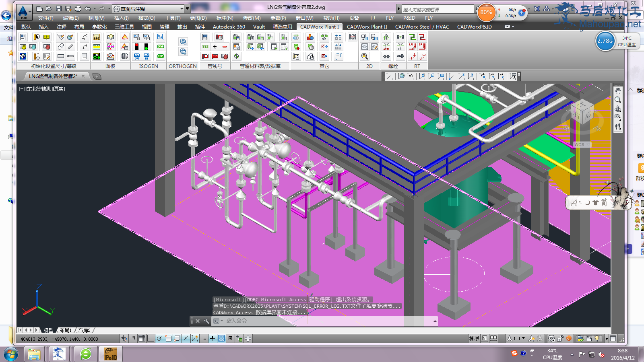Click the TOT bolt icon in 螺栓 panel
644x362 pixels.
[x=400, y=47]
